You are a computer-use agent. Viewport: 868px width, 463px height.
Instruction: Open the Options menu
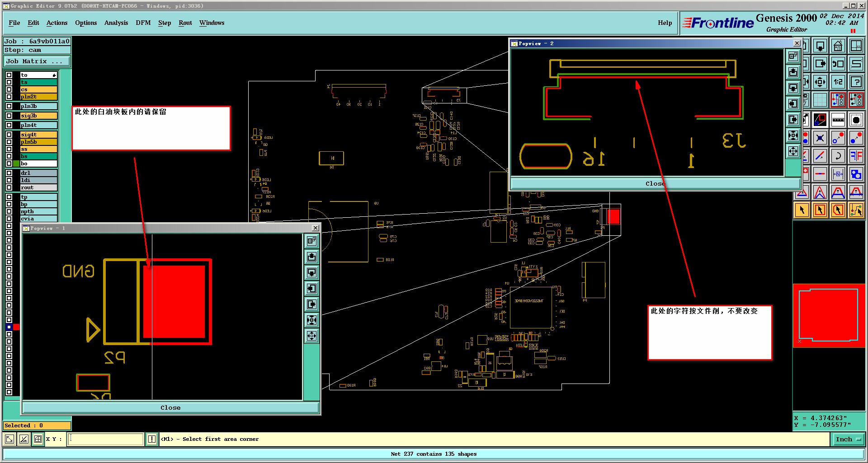coord(86,23)
